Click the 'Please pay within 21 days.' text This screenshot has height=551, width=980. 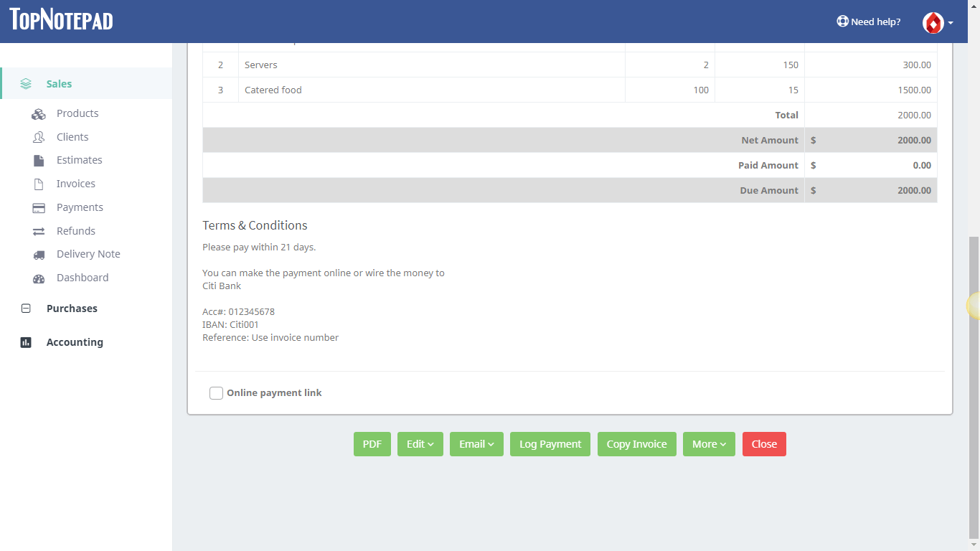tap(259, 247)
